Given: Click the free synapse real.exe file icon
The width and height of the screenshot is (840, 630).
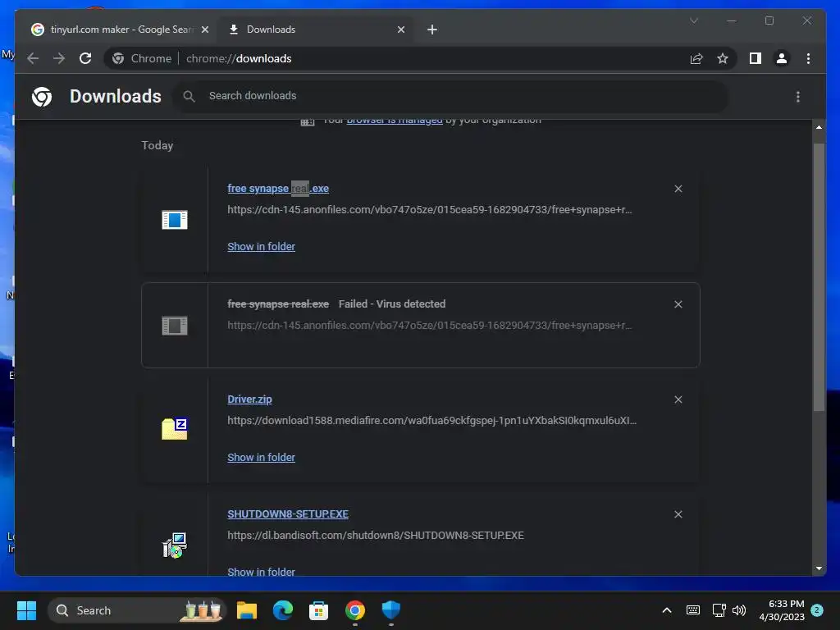Looking at the screenshot, I should [x=175, y=220].
